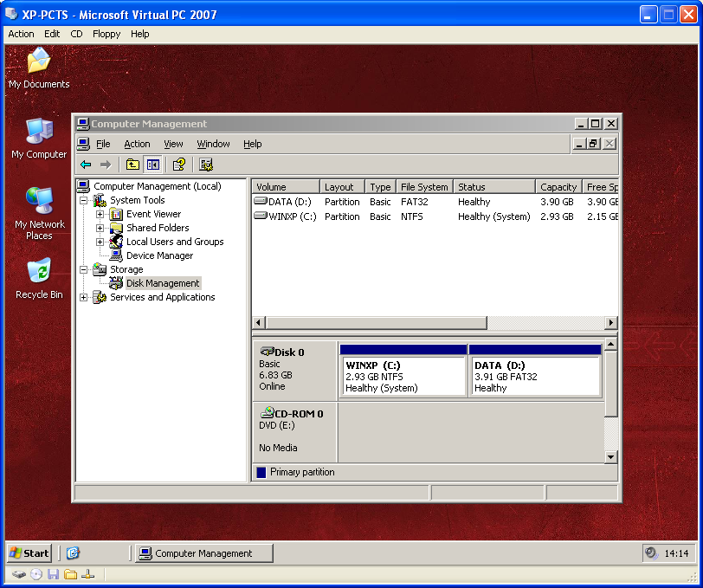Viewport: 703px width, 588px height.
Task: Select Disk Management in the tree
Action: (x=163, y=283)
